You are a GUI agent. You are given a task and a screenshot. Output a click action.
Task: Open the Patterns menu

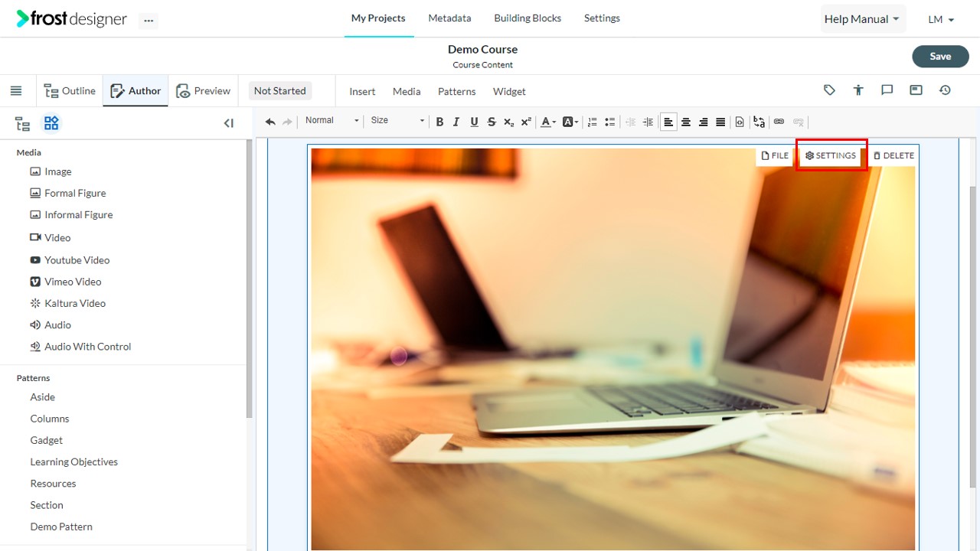[457, 92]
